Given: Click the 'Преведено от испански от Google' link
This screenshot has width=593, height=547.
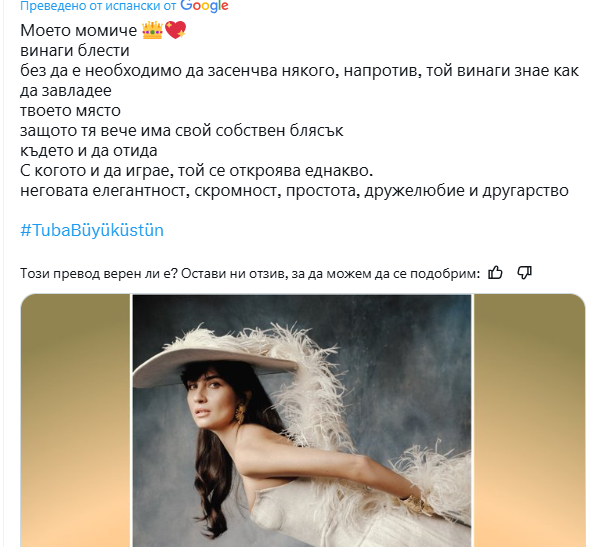Looking at the screenshot, I should tap(124, 6).
